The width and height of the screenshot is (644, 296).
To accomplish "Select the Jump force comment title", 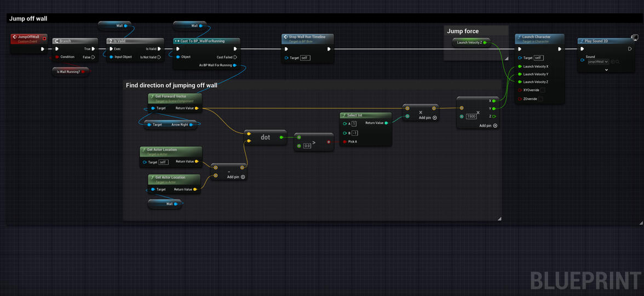I will (463, 31).
